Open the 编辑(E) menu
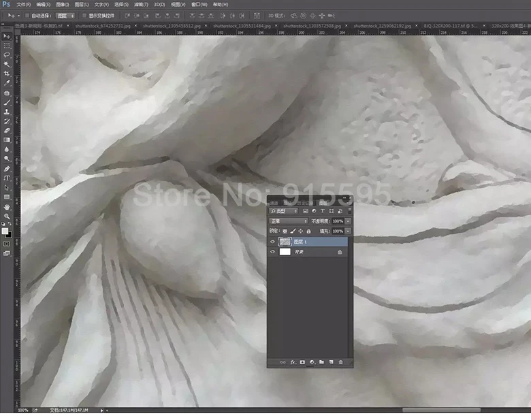The width and height of the screenshot is (531, 420). [43, 5]
